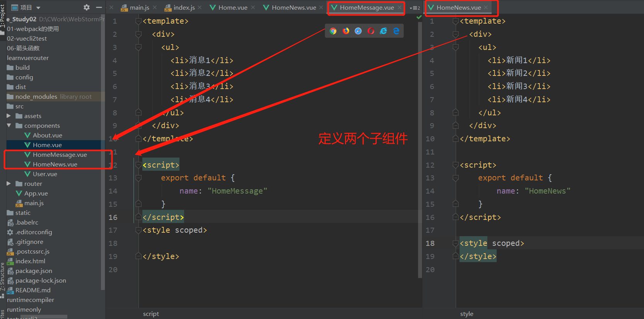Expand the router folder
Viewport: 644px width, 319px height.
pos(9,184)
